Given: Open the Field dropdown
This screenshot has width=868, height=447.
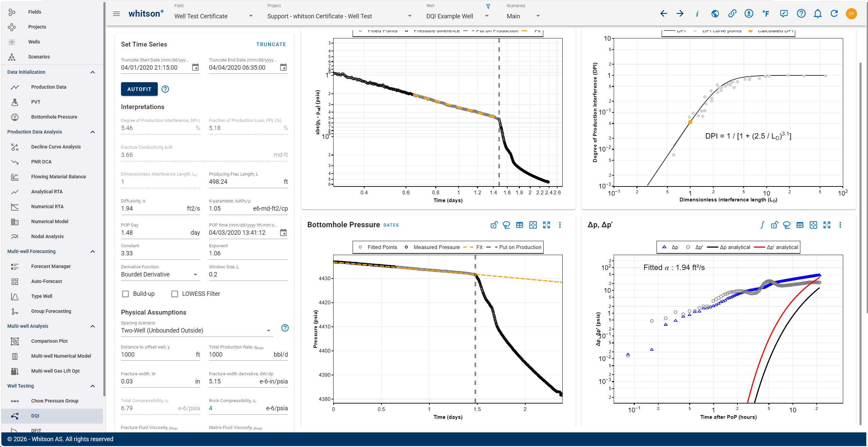Looking at the screenshot, I should coord(214,16).
